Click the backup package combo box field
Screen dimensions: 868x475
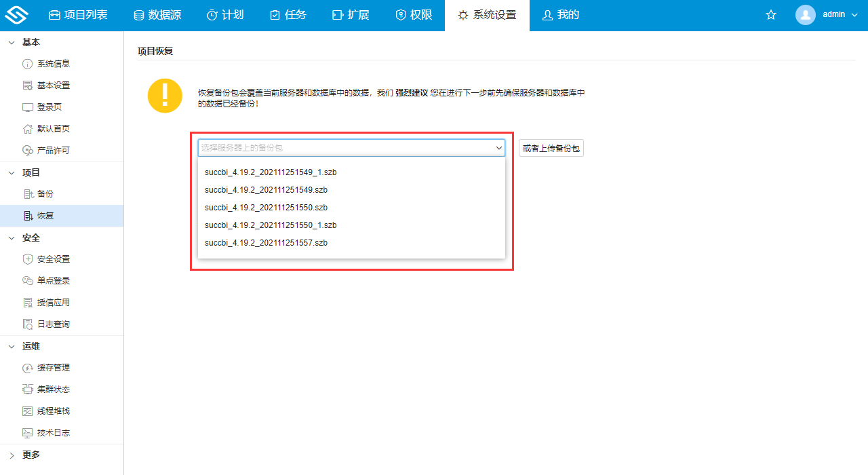346,148
